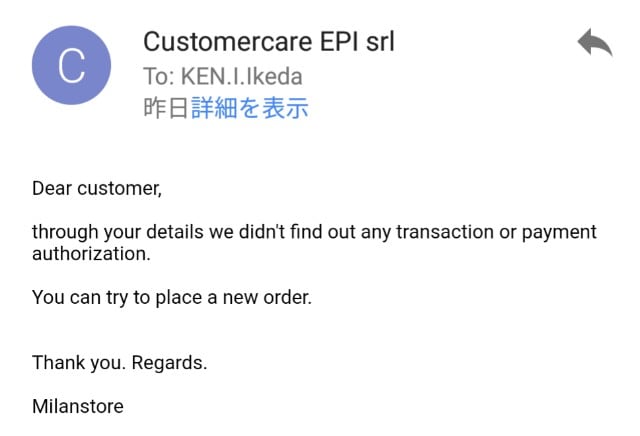Click the "Thank you." text
This screenshot has height=436, width=640.
pyautogui.click(x=71, y=363)
